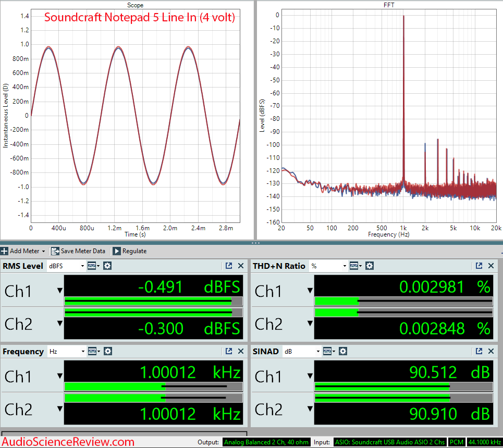The height and width of the screenshot is (448, 503).
Task: Click the Regulate button
Action: 130,251
